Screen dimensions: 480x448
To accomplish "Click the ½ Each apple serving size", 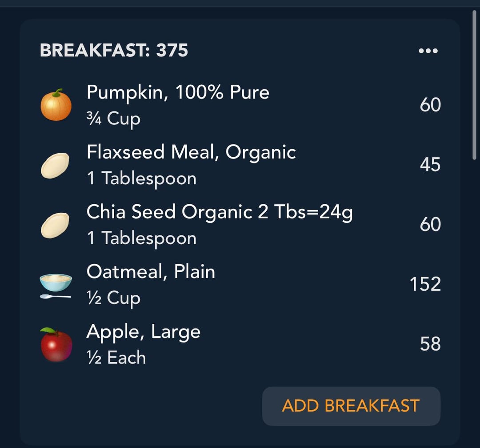I will (116, 357).
